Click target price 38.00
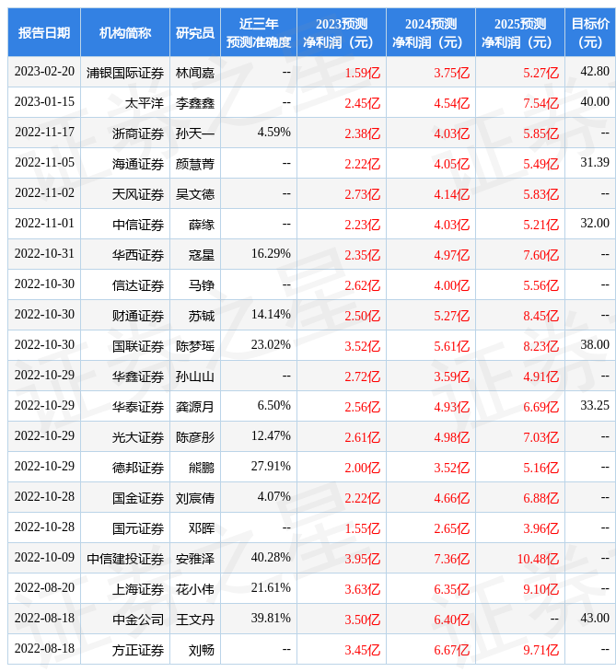 pos(595,345)
